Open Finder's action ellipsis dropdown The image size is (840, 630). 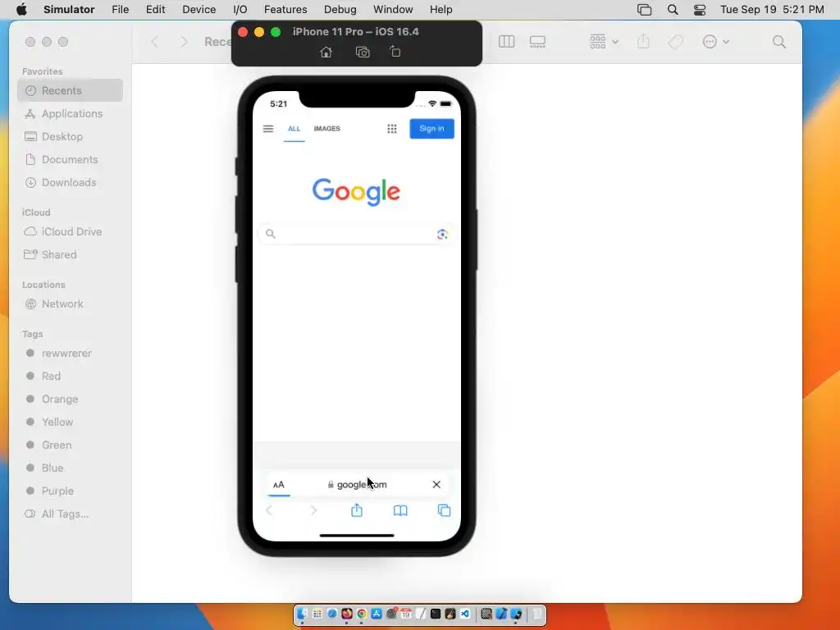pos(715,42)
